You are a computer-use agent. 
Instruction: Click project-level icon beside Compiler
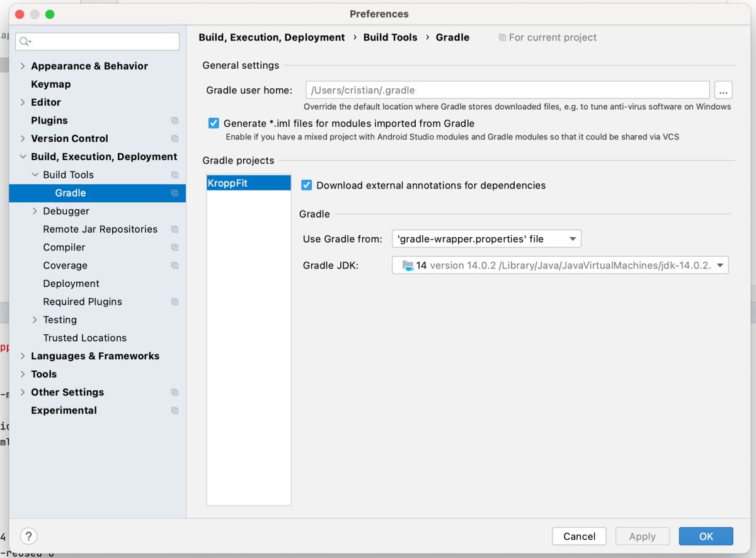(x=175, y=247)
